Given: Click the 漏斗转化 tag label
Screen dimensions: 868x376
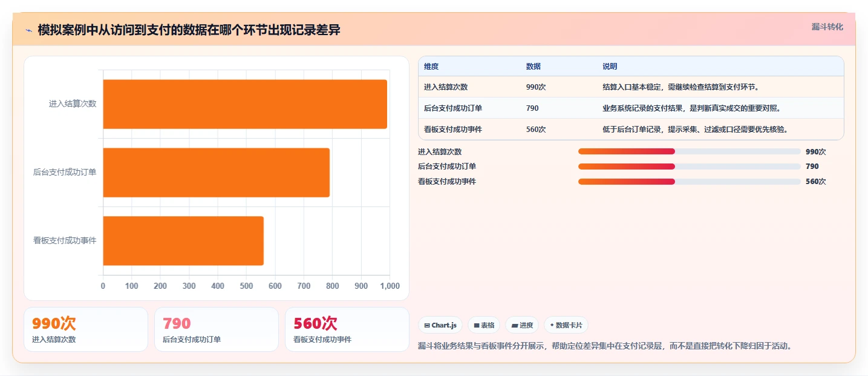Looking at the screenshot, I should tap(827, 27).
